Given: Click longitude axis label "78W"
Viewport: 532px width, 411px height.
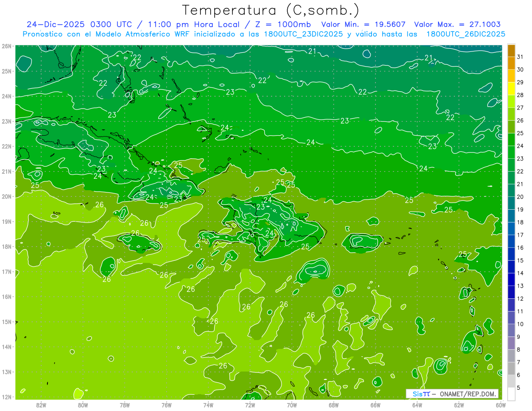Looking at the screenshot, I should pyautogui.click(x=125, y=404).
